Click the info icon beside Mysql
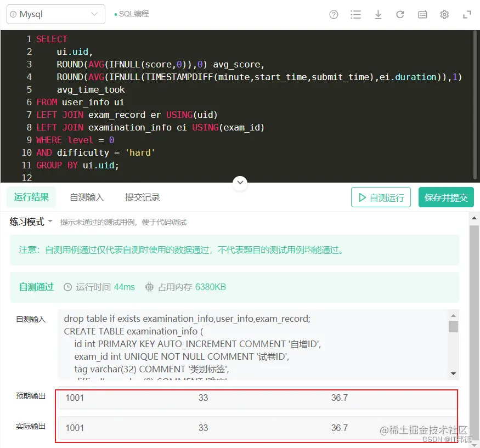The height and width of the screenshot is (448, 480). pyautogui.click(x=13, y=14)
